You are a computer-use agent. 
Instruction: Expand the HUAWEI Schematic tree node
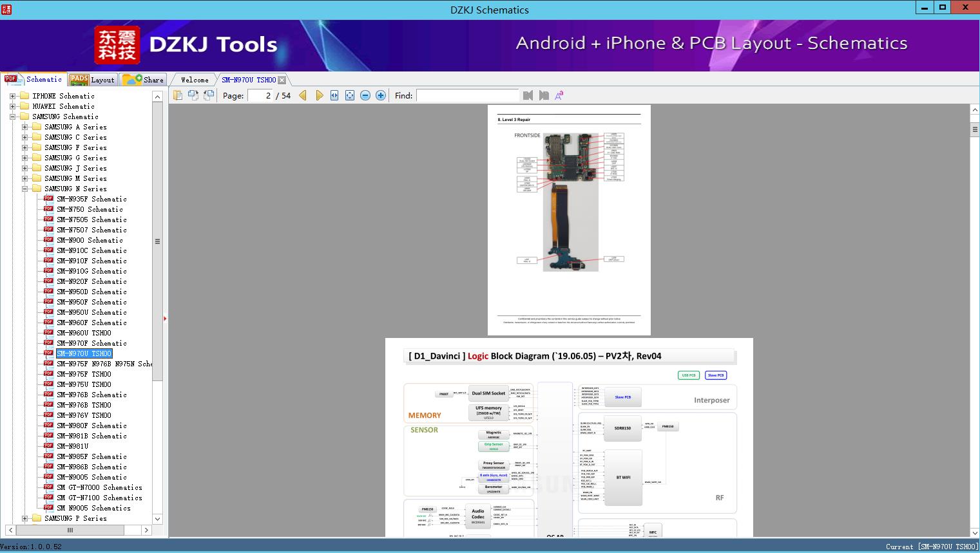click(x=12, y=106)
